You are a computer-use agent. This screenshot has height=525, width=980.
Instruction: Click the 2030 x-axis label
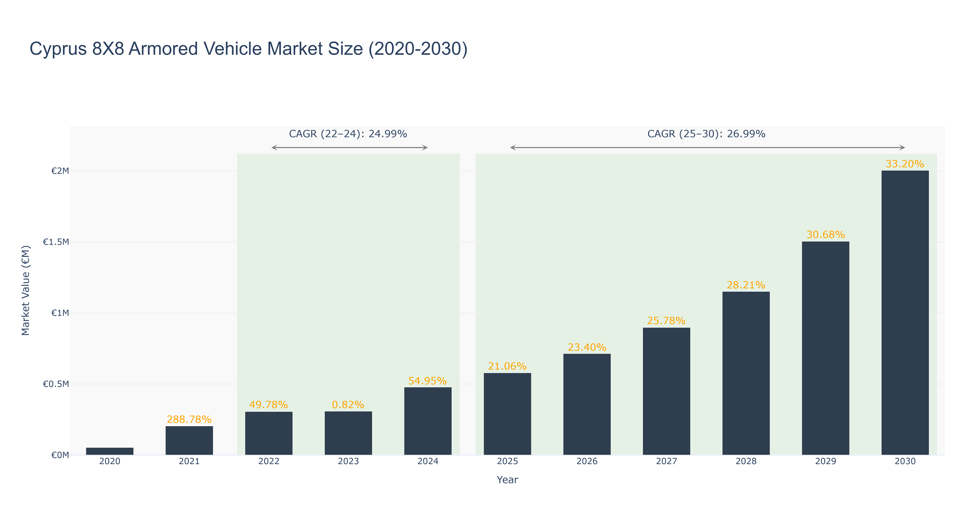(x=905, y=461)
